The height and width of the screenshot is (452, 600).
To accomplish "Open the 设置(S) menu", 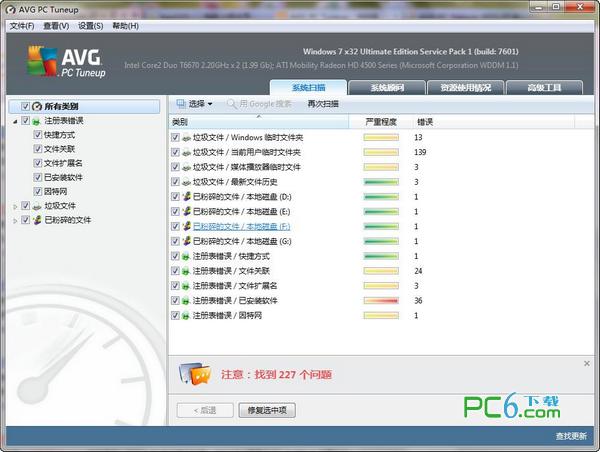I will (x=91, y=26).
